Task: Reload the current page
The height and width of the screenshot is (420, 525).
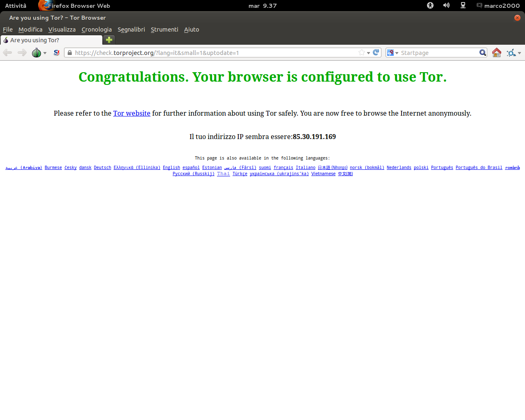Action: point(376,52)
